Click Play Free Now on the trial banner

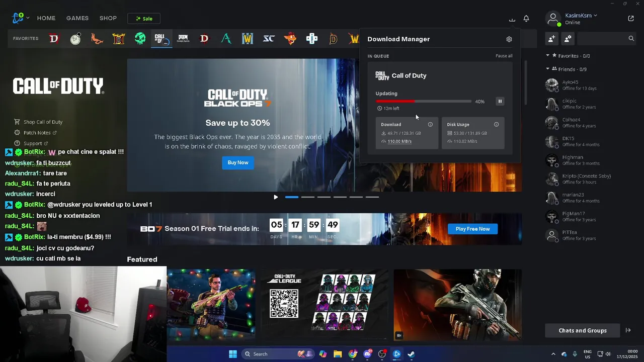(x=472, y=229)
